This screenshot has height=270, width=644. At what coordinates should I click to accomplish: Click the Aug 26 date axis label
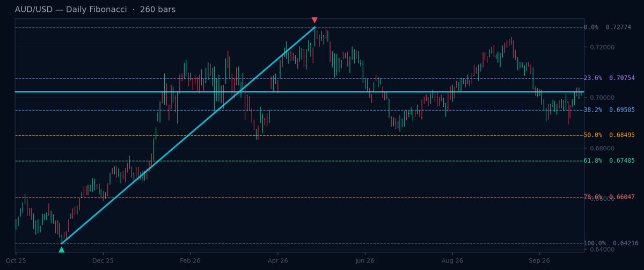tap(452, 261)
